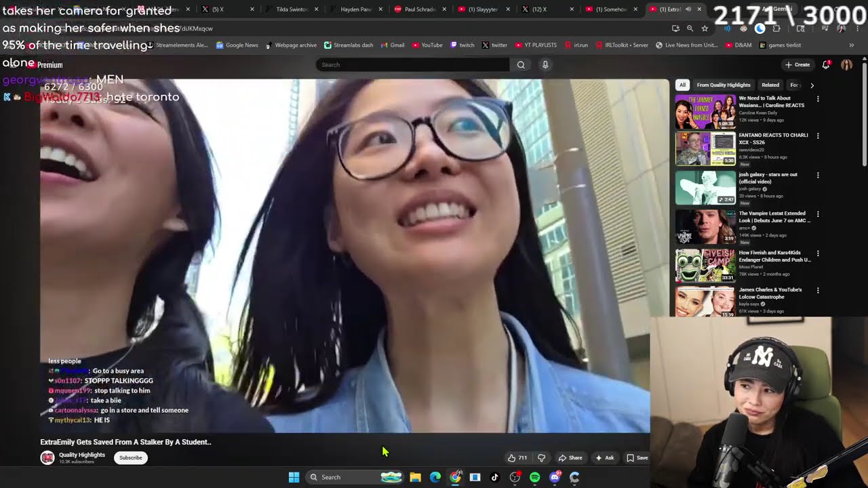868x488 pixels.
Task: Click the YouTube search magnifier button
Action: (521, 64)
